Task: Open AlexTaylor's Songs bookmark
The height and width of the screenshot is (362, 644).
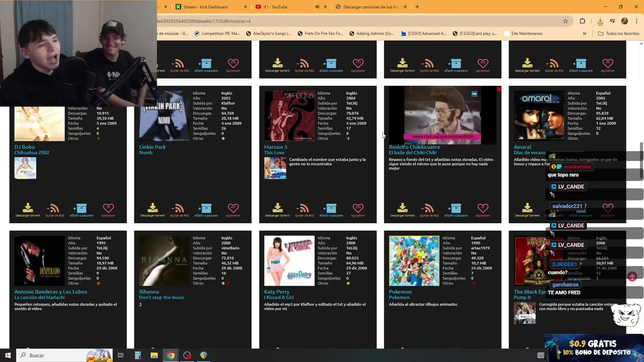Action: click(x=268, y=34)
